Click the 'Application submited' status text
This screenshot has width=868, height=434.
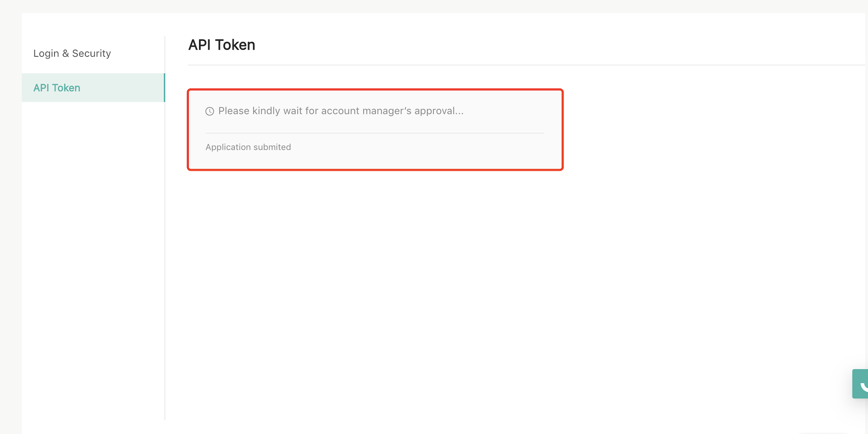(248, 147)
